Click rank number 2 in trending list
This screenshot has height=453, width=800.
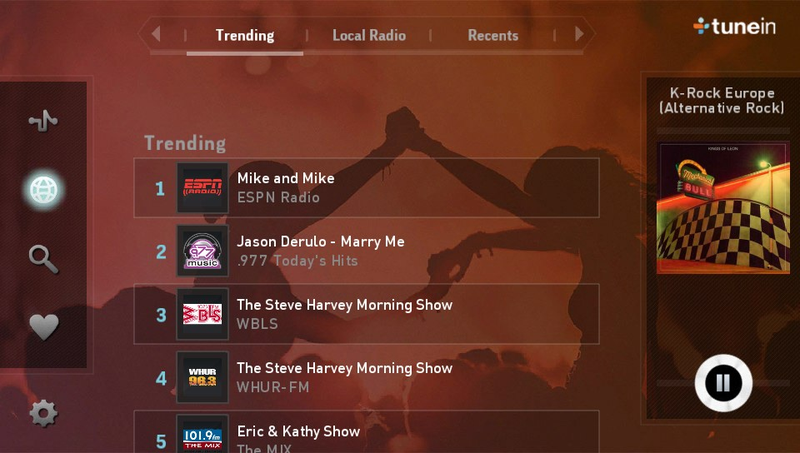click(x=161, y=252)
